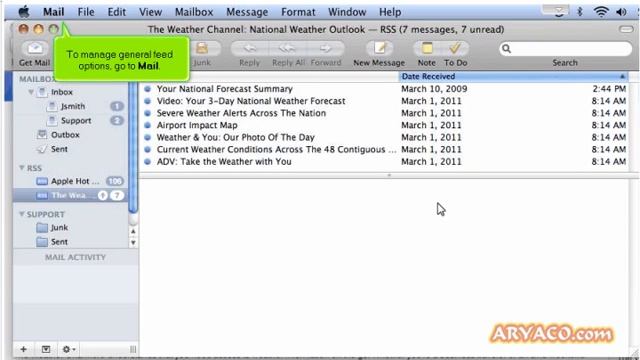Click the March 10, 2009 date cell

click(x=434, y=89)
